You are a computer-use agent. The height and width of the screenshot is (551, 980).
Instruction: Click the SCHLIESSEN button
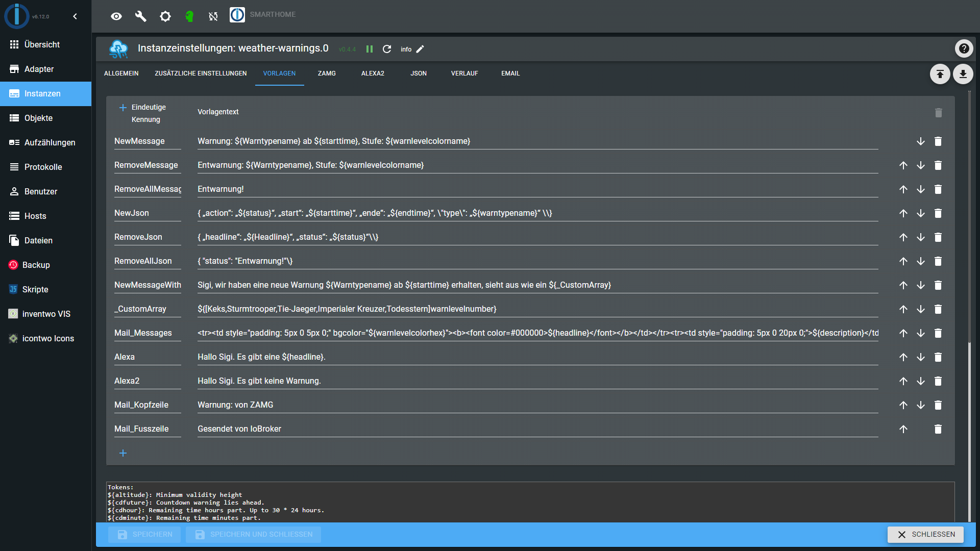[x=925, y=534]
